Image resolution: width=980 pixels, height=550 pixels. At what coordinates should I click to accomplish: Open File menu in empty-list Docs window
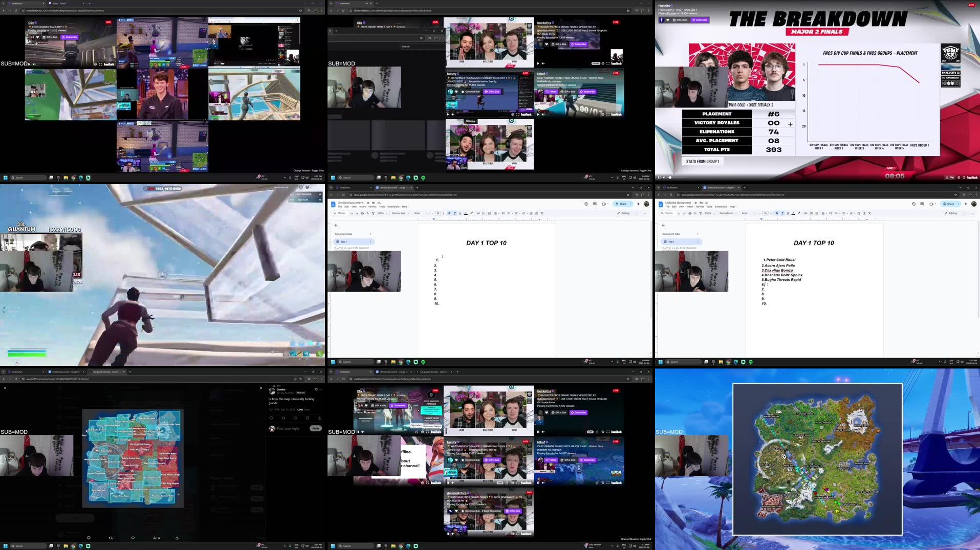pyautogui.click(x=340, y=207)
